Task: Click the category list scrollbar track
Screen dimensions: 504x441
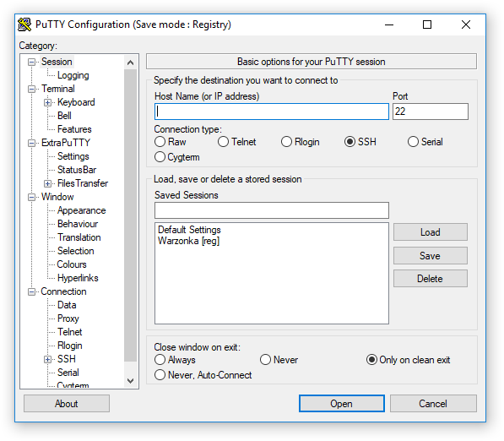Action: point(130,215)
